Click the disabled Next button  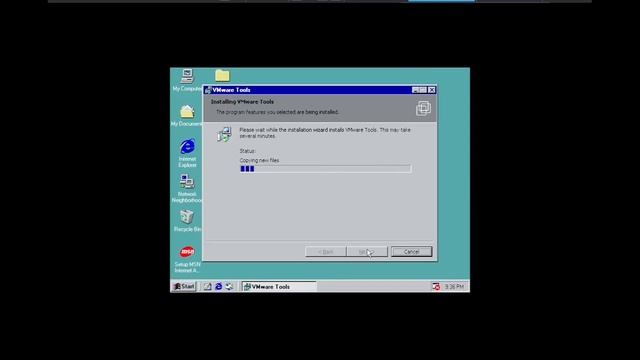367,252
